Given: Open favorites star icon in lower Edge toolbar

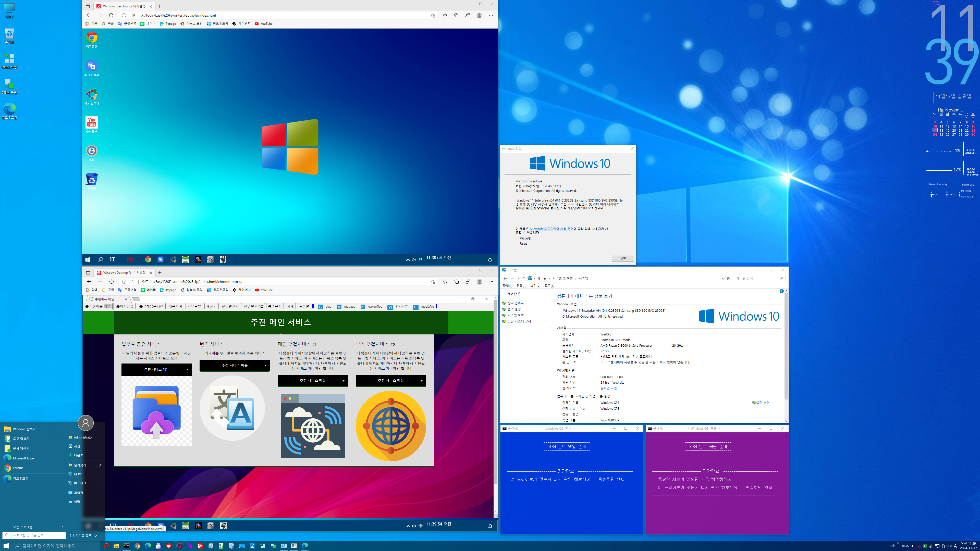Looking at the screenshot, I should click(x=445, y=282).
